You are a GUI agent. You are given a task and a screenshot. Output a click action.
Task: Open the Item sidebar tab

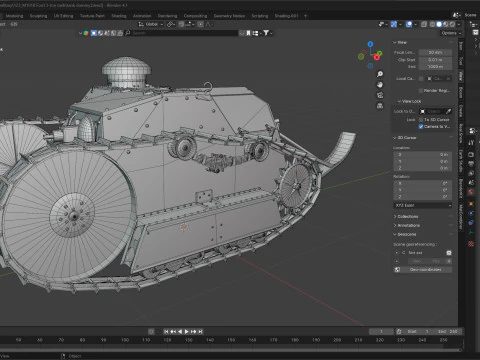(x=461, y=46)
